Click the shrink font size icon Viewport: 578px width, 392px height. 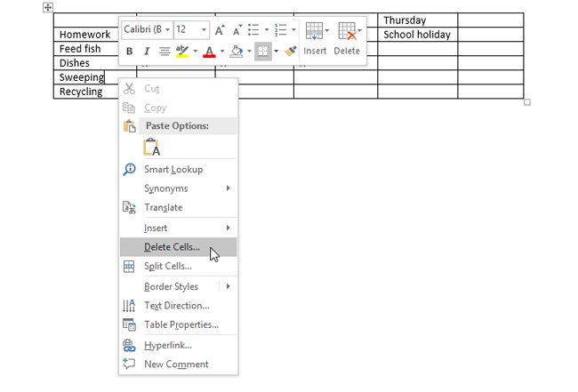[237, 30]
